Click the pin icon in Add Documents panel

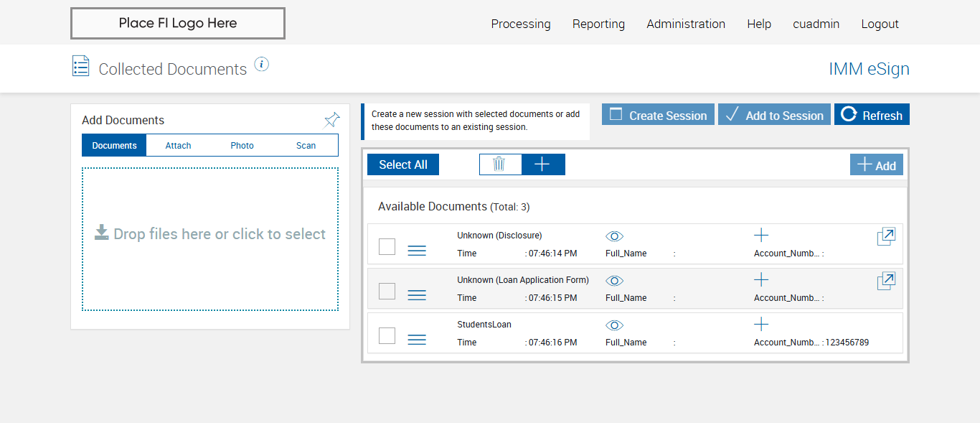331,120
